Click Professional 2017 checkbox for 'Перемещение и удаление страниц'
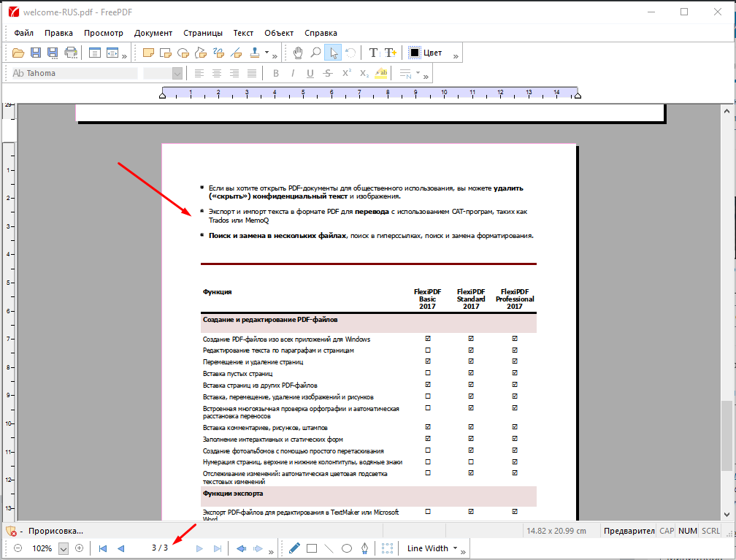The image size is (736, 560). click(x=515, y=361)
